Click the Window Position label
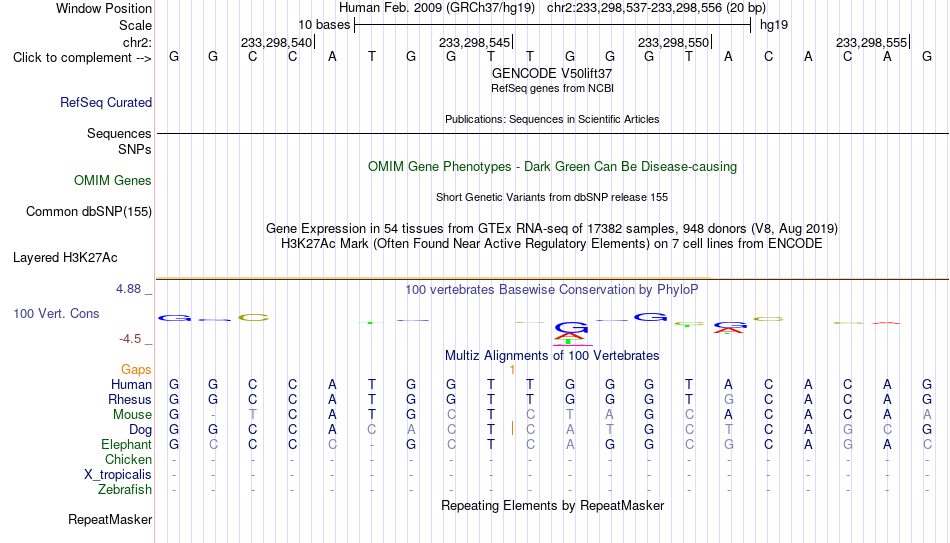The height and width of the screenshot is (543, 950). pos(104,8)
